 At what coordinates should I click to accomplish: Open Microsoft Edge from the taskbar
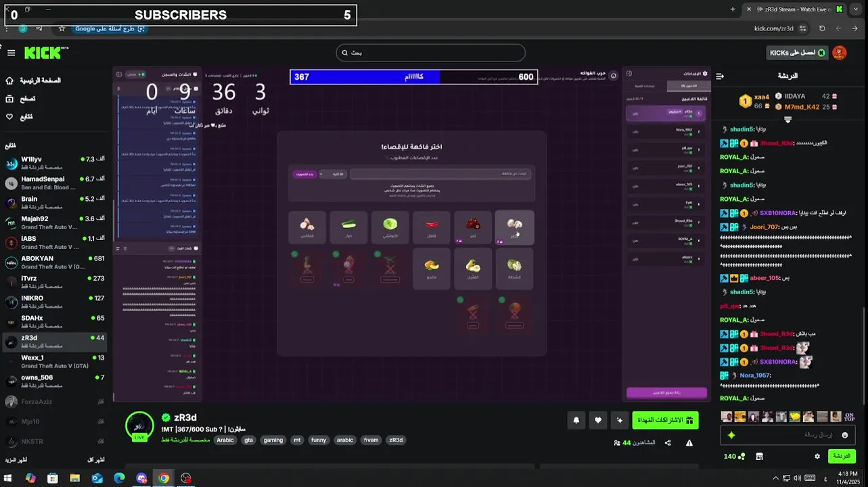tap(119, 478)
